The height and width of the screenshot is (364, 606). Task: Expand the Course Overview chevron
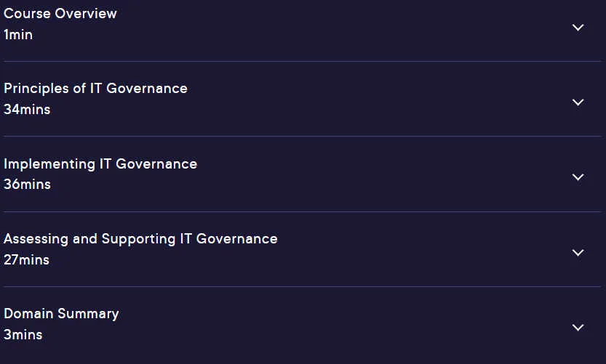coord(578,28)
